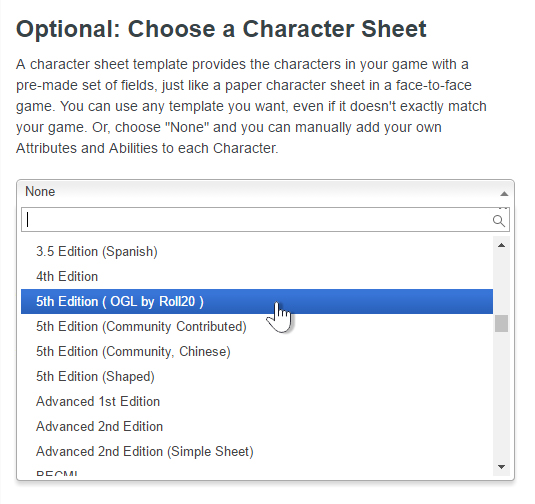535x504 pixels.
Task: Click the list scrollbar thumb
Action: tap(501, 323)
